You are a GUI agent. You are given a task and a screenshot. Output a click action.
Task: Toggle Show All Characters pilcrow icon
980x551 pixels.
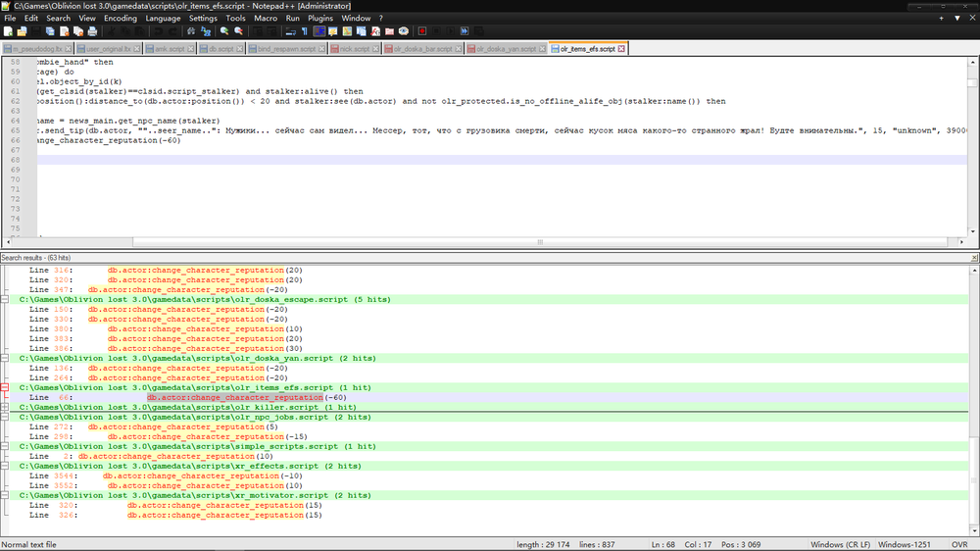303,31
